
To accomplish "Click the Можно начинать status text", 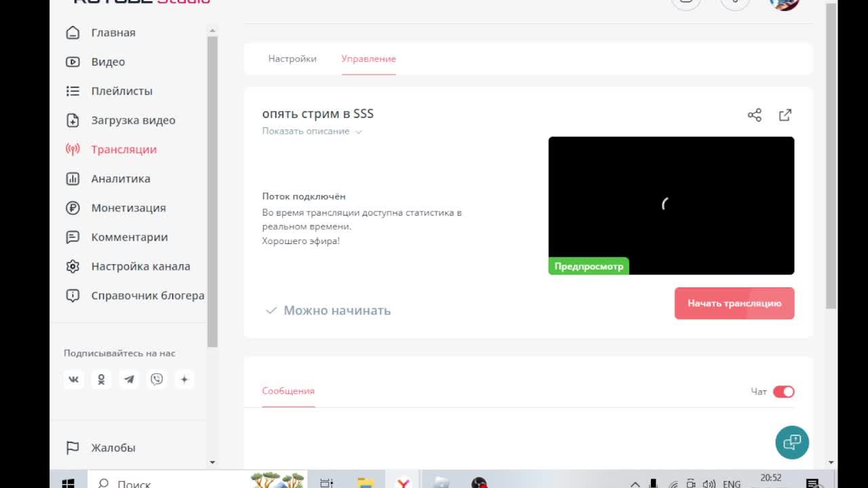I will pyautogui.click(x=337, y=310).
